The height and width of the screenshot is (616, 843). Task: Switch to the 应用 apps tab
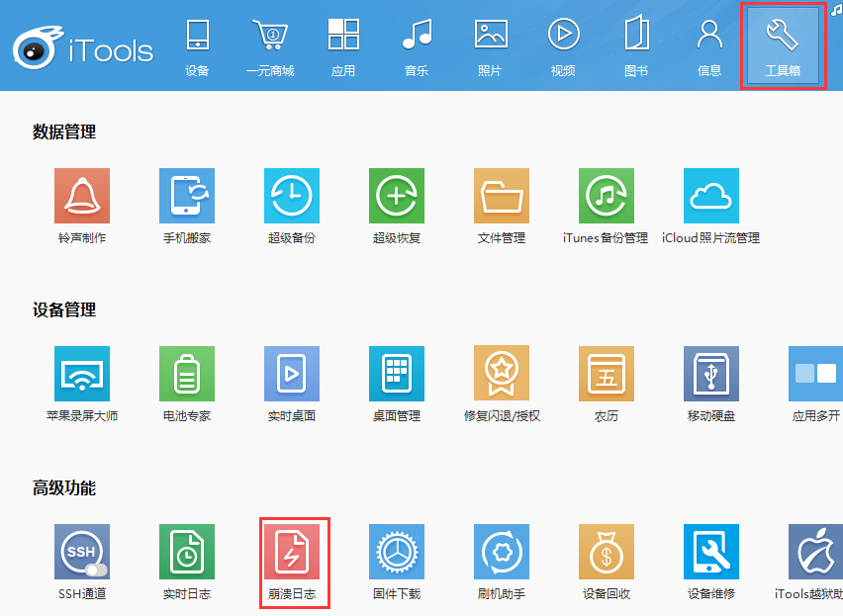(343, 47)
